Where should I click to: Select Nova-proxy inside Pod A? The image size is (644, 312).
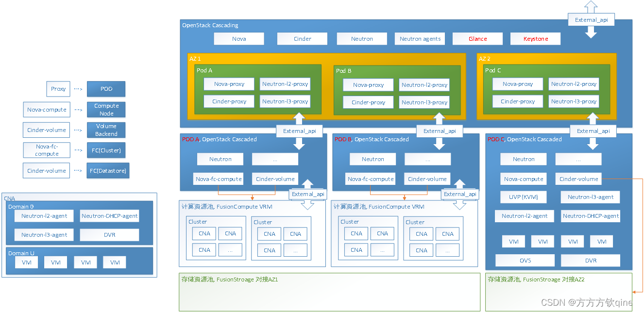(x=229, y=84)
